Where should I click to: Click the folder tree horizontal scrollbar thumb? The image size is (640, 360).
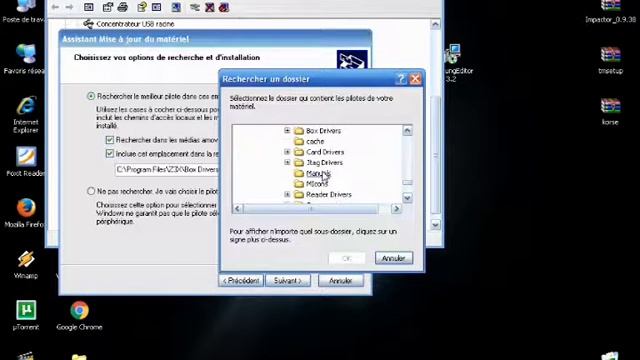click(311, 209)
